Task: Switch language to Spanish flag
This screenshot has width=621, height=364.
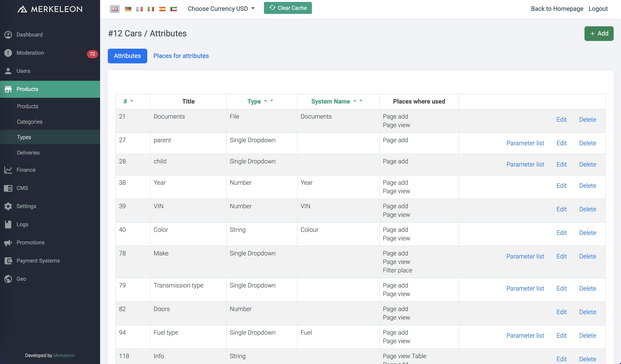Action: 162,9
